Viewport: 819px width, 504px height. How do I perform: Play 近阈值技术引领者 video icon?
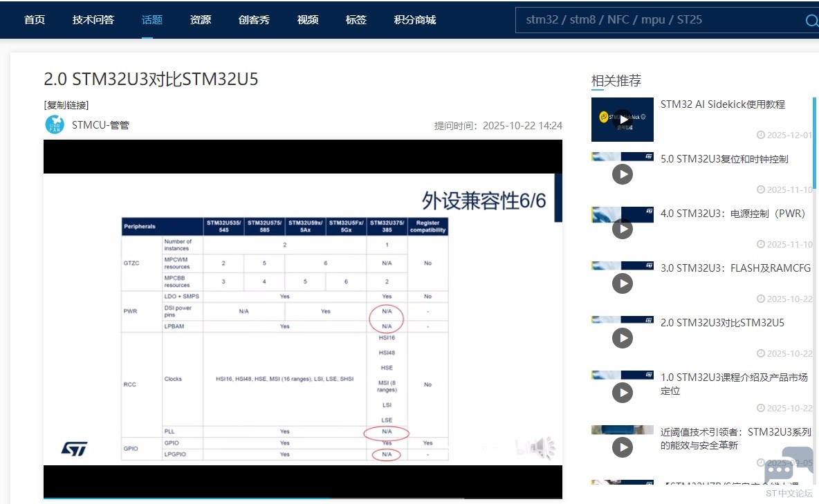click(622, 447)
